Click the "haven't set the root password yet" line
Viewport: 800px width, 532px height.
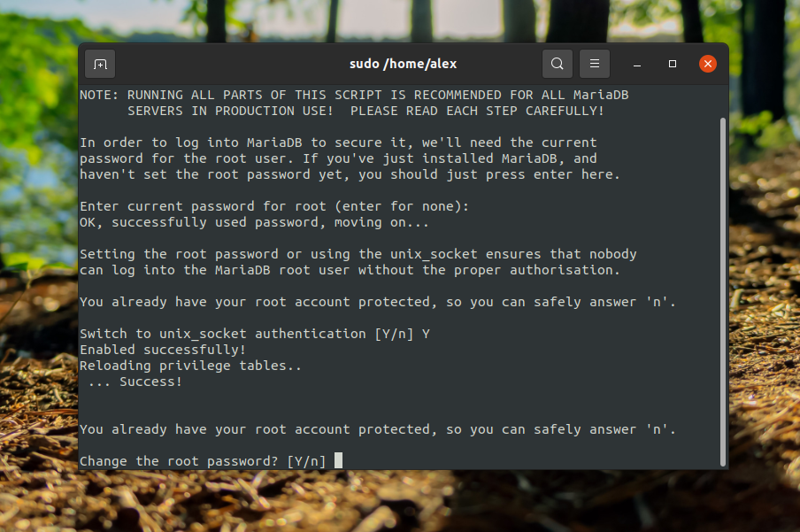pyautogui.click(x=350, y=174)
